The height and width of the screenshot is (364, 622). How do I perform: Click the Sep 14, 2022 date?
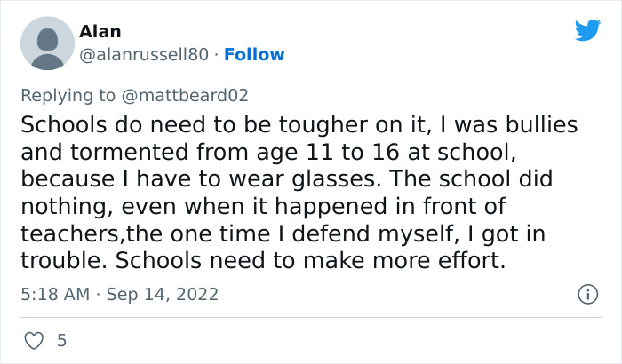click(162, 293)
